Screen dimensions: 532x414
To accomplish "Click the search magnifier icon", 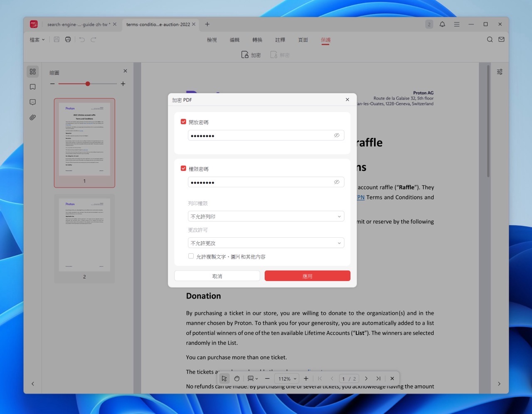I will [x=490, y=39].
